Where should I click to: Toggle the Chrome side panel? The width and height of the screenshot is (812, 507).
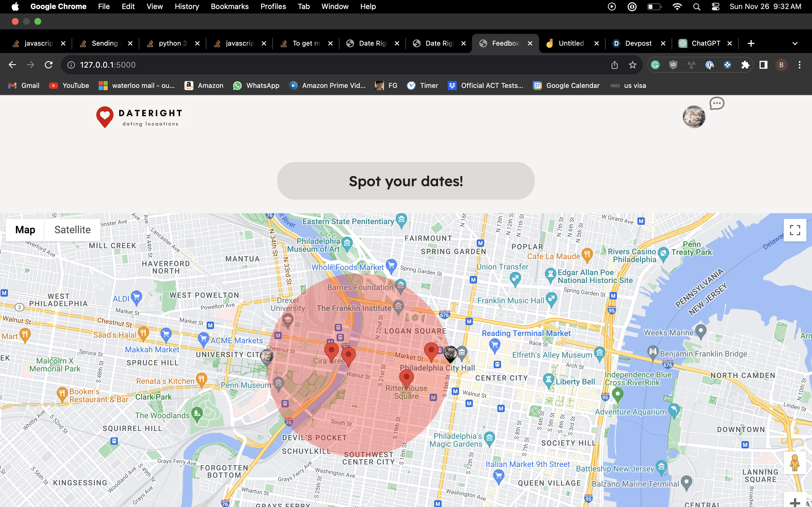coord(763,65)
